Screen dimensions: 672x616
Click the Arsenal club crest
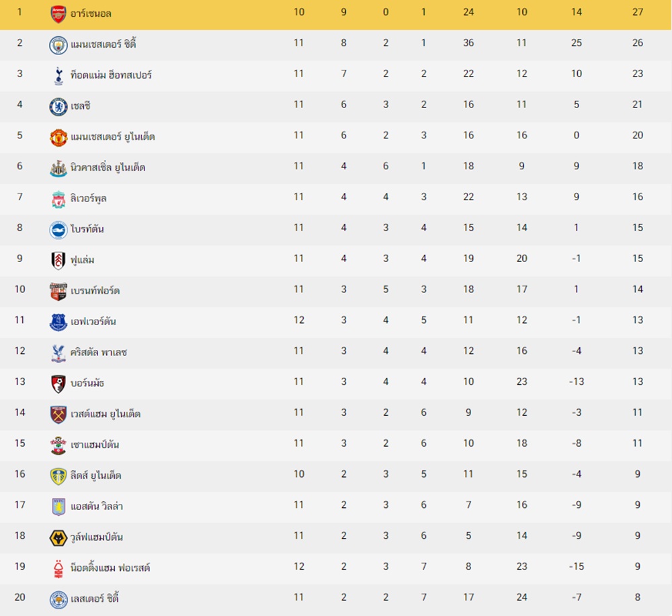(x=58, y=14)
